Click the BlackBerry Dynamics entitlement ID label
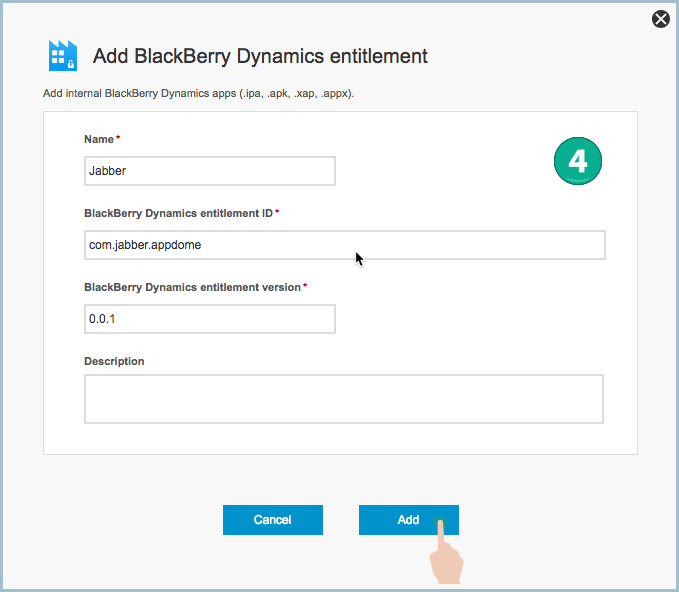Screen dimensions: 679x592 pyautogui.click(x=178, y=214)
